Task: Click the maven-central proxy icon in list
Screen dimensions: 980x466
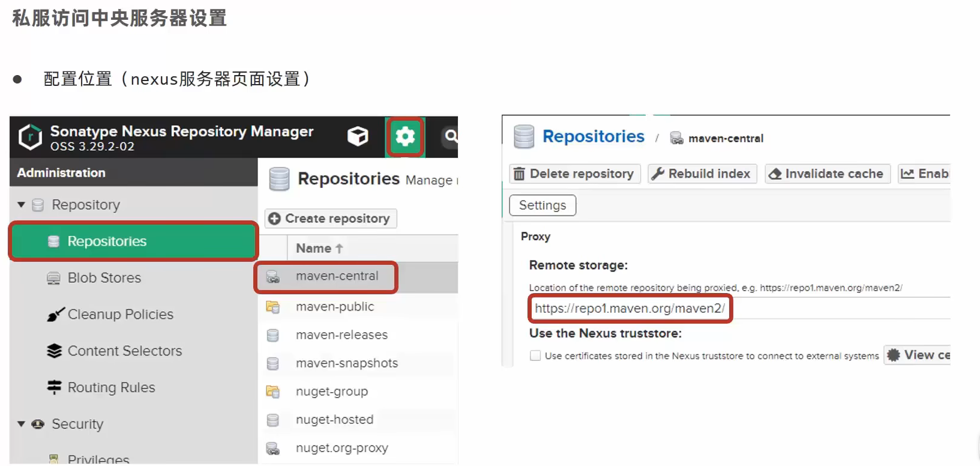Action: point(273,277)
